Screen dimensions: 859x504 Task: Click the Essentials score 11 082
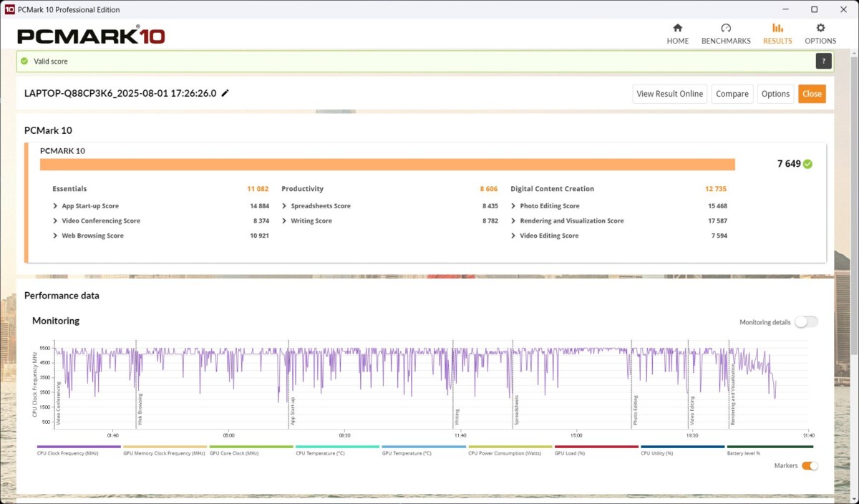pyautogui.click(x=258, y=189)
